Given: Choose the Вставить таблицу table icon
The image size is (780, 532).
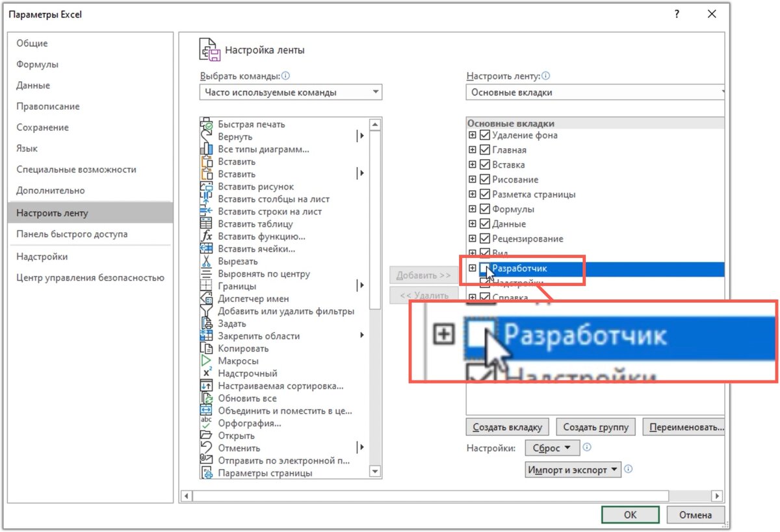Looking at the screenshot, I should tap(207, 224).
